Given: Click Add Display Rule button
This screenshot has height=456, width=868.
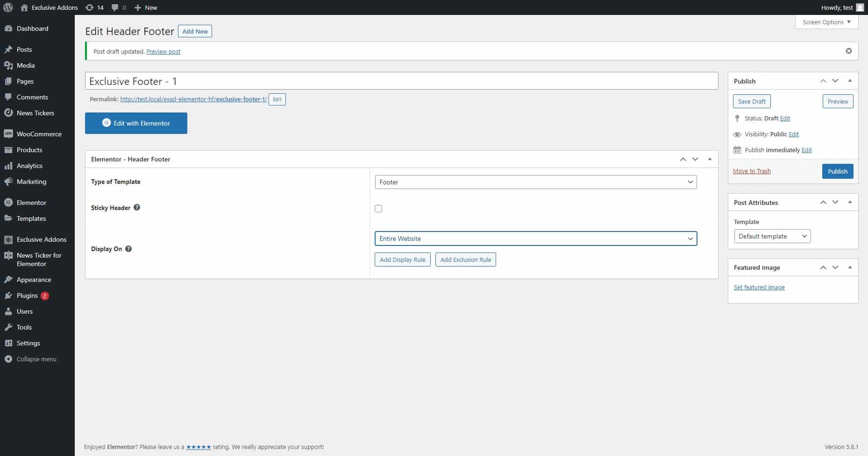Looking at the screenshot, I should (x=402, y=260).
